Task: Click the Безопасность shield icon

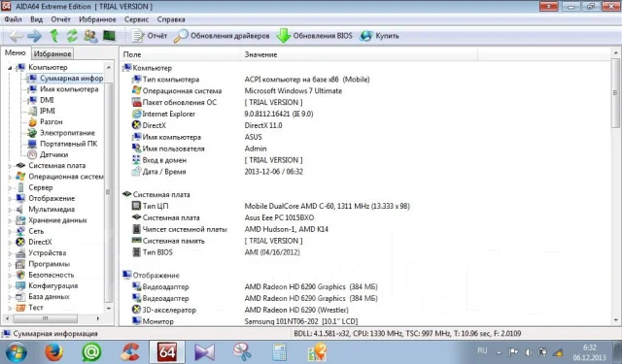Action: (x=20, y=275)
